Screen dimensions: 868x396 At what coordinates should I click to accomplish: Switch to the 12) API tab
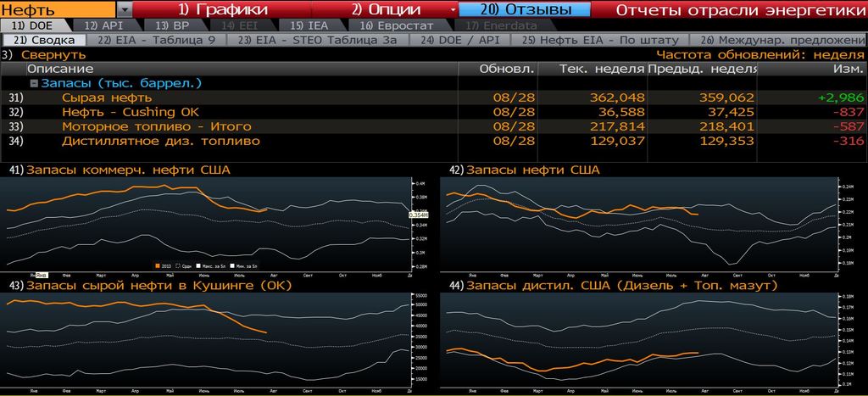[x=105, y=25]
